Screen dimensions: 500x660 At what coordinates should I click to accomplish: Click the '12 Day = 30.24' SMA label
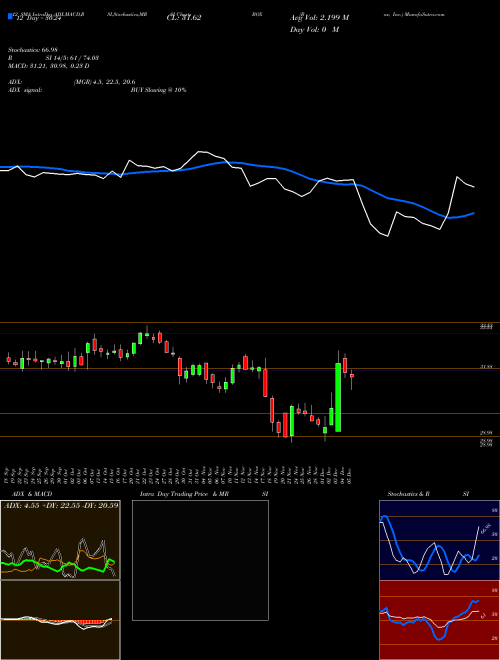click(x=38, y=18)
